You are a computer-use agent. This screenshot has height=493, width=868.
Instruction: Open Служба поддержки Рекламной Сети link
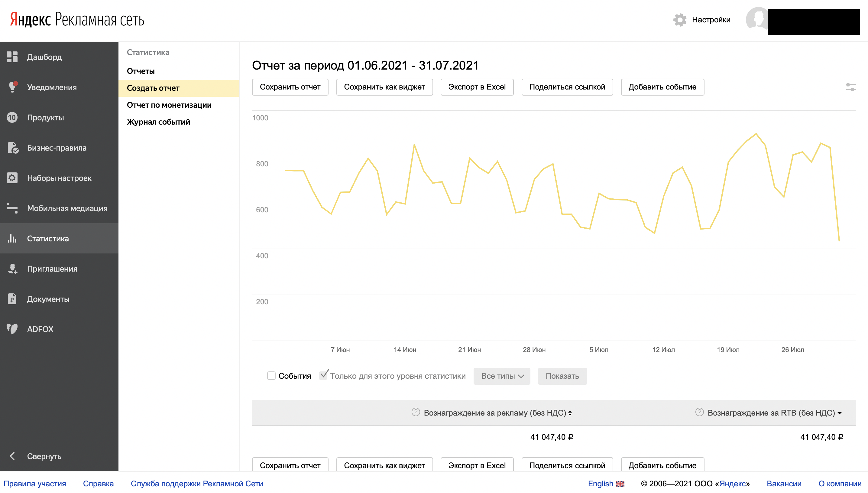tap(196, 484)
